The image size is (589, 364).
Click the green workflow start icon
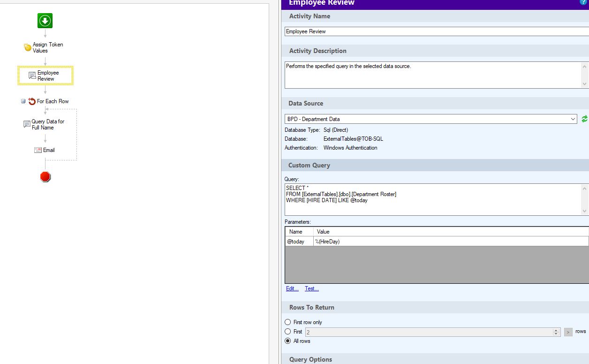tap(45, 21)
